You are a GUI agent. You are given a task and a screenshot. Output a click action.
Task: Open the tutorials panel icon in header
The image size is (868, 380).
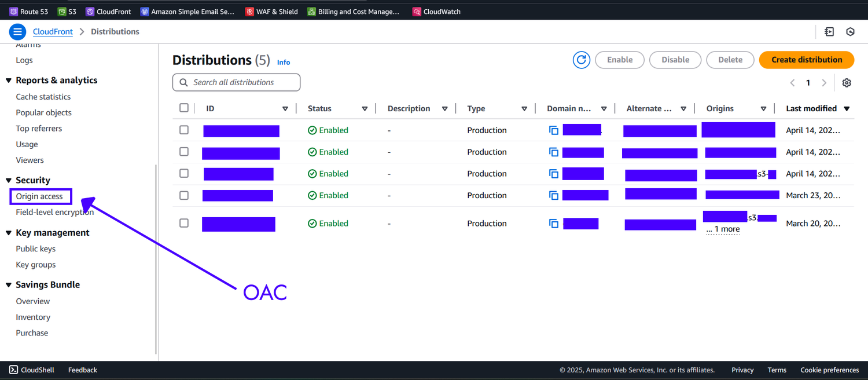829,32
